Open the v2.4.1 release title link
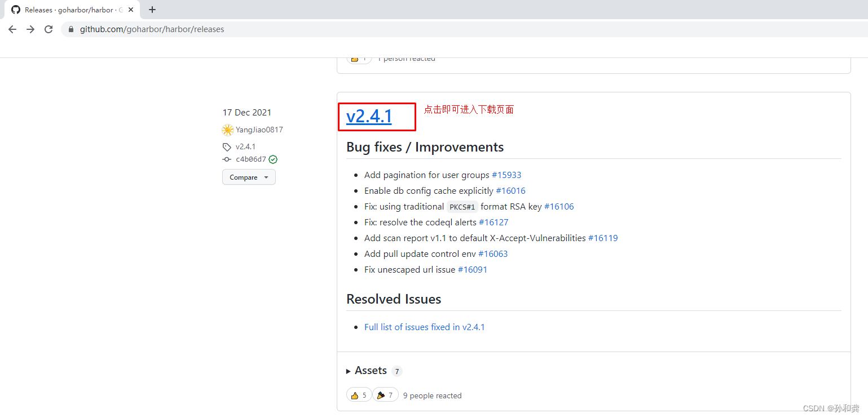This screenshot has height=418, width=868. pos(369,116)
